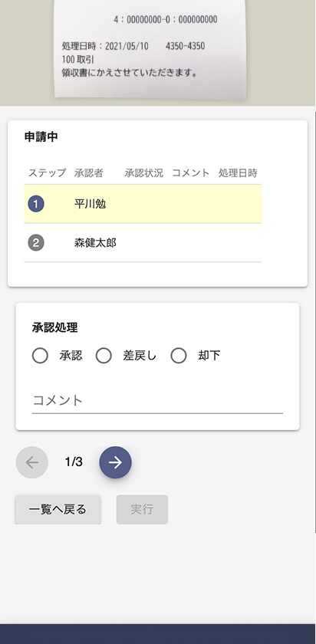The width and height of the screenshot is (316, 644).
Task: Click the 1/3 page indicator
Action: [x=74, y=462]
